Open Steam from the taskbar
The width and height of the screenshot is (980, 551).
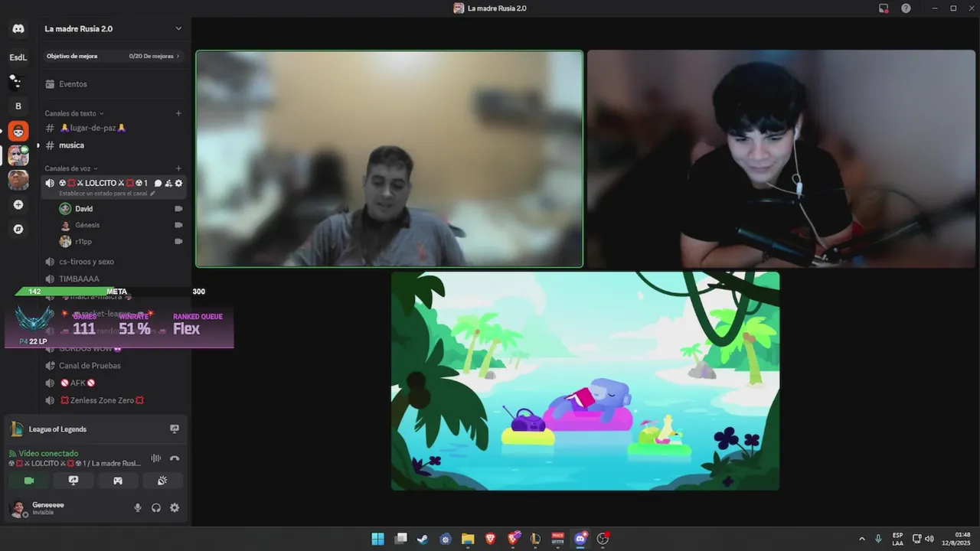coord(423,539)
